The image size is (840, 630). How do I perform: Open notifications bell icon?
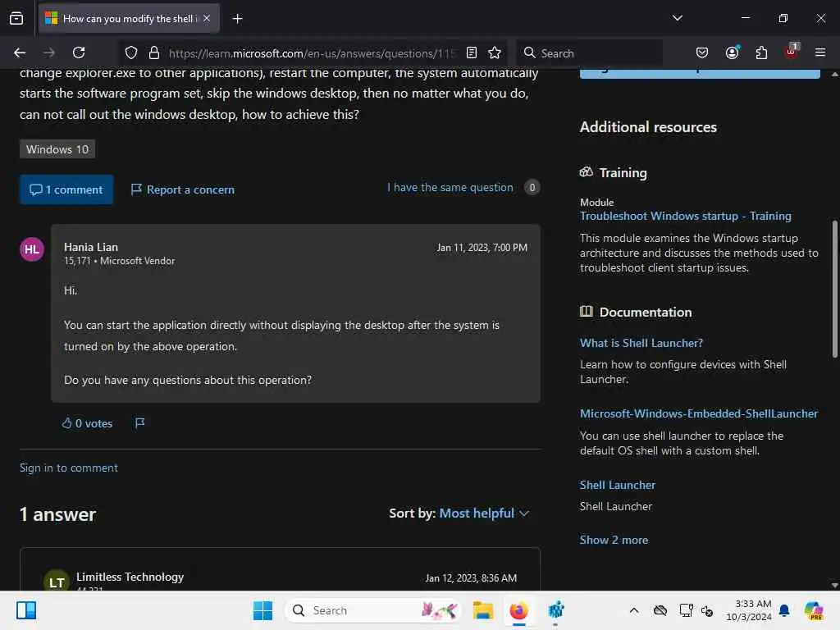784,610
